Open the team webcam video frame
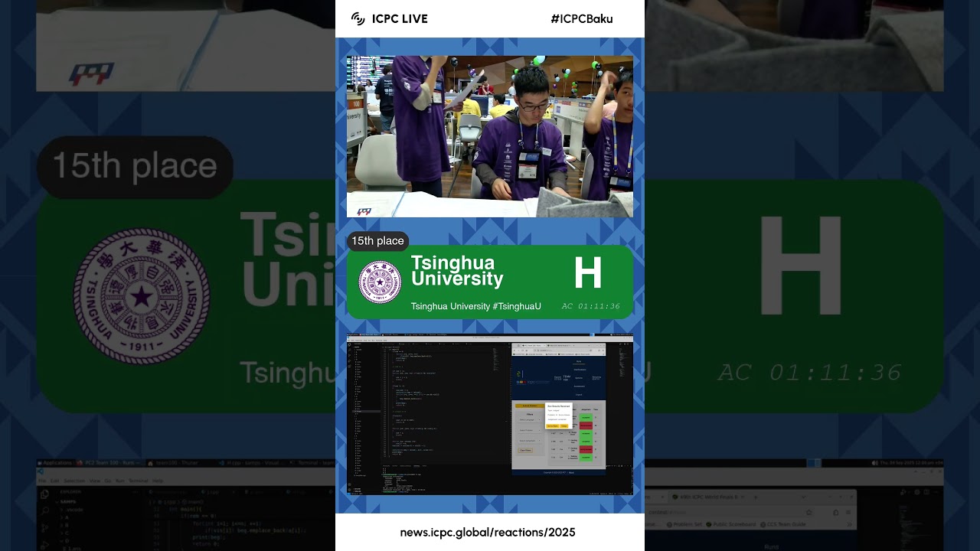 tap(490, 136)
